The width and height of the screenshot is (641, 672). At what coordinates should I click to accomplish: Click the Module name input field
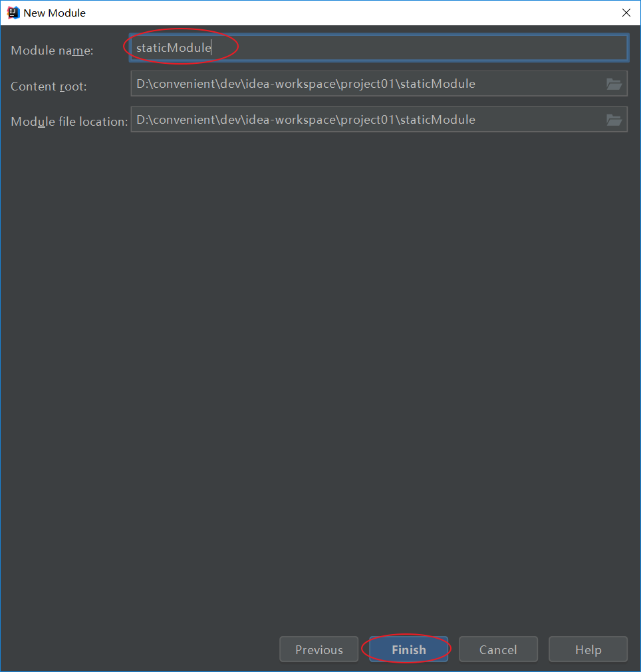378,47
